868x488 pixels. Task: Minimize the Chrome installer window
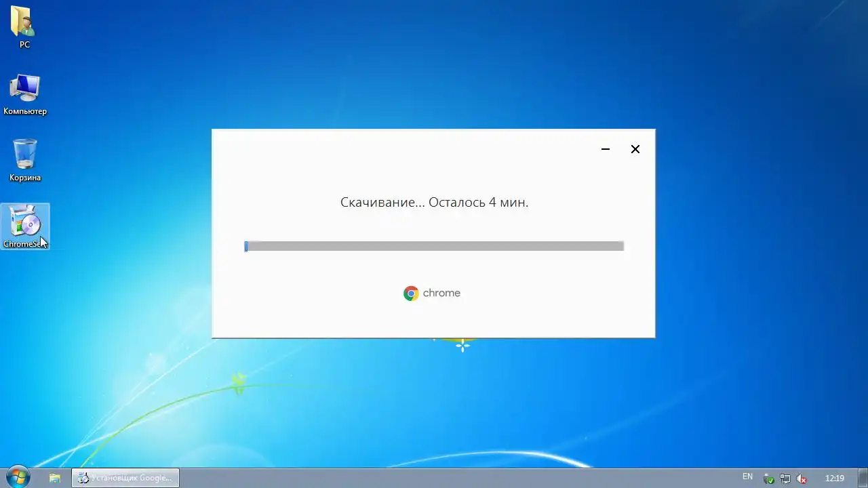click(x=606, y=149)
